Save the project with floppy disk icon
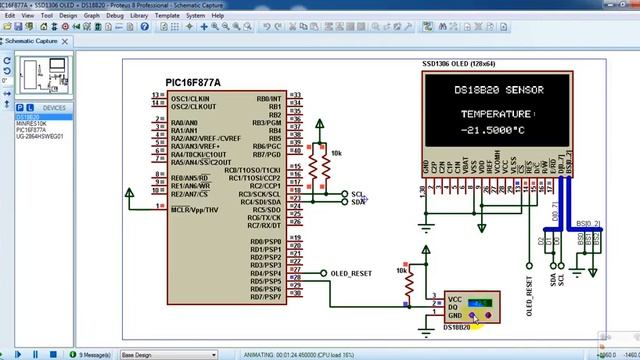This screenshot has height=360, width=640. [18, 27]
